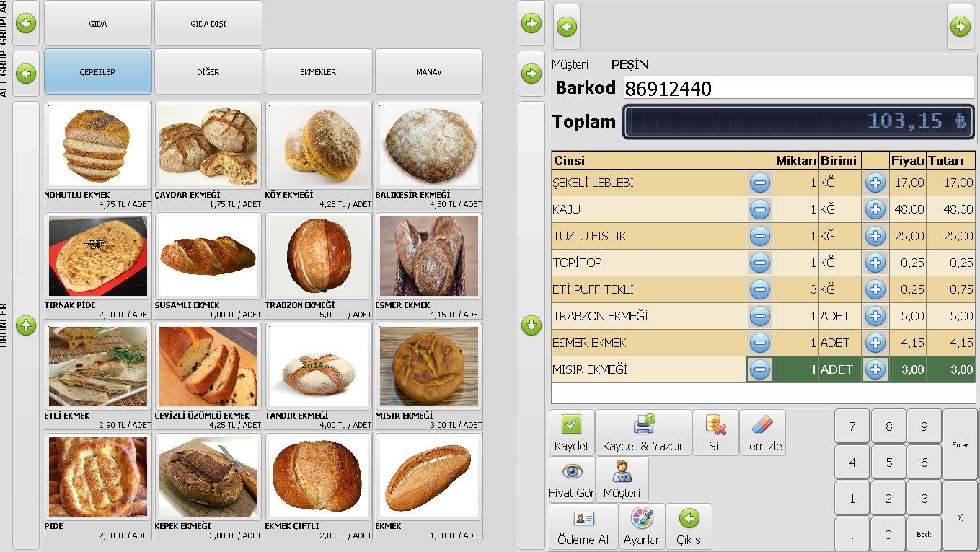Increase quantity of ETİ PUFF TEKLİ

tap(875, 289)
